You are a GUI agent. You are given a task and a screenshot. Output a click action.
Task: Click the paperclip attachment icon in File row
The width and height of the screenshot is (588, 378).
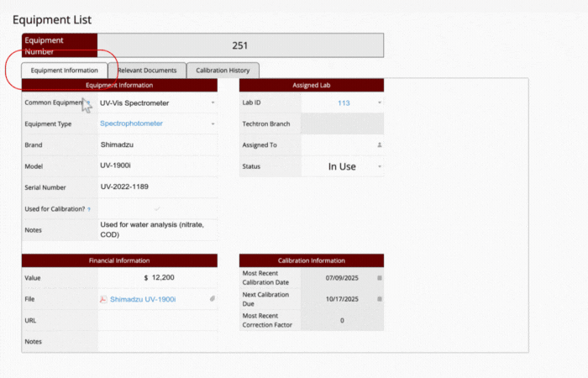[x=213, y=299]
